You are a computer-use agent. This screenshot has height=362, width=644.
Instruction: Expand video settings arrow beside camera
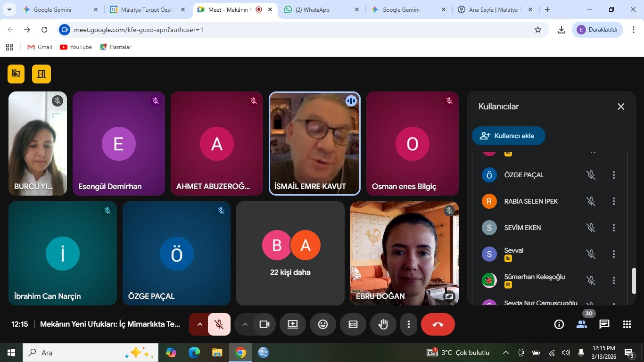pos(245,324)
